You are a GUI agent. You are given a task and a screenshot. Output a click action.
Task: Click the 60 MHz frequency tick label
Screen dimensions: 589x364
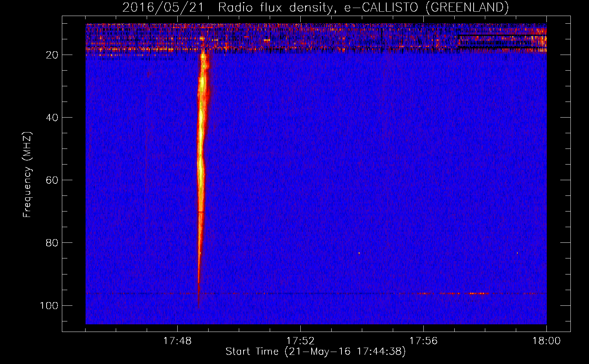(x=52, y=180)
